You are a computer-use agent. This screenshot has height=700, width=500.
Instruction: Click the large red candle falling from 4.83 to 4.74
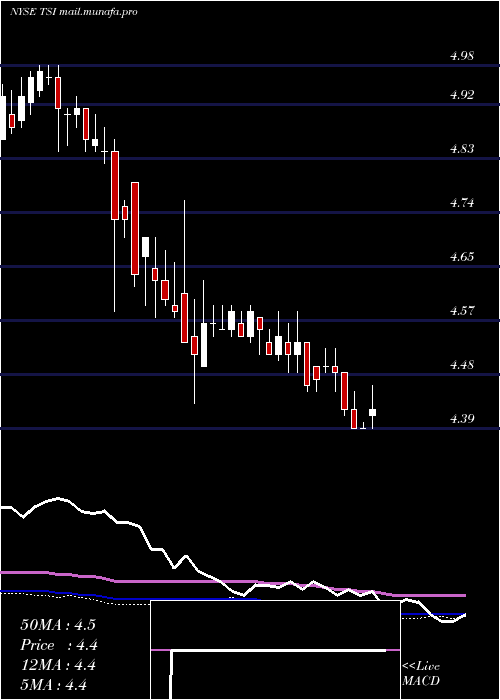[x=115, y=185]
